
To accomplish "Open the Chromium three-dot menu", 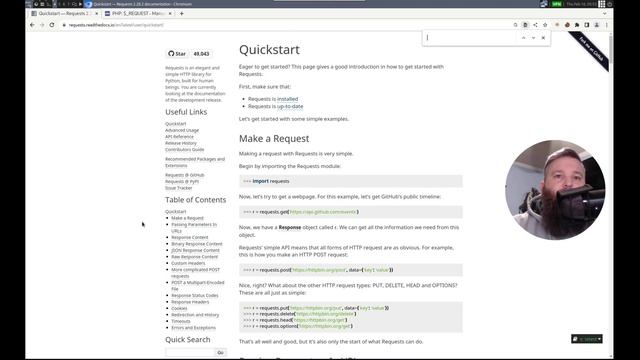I will (607, 25).
